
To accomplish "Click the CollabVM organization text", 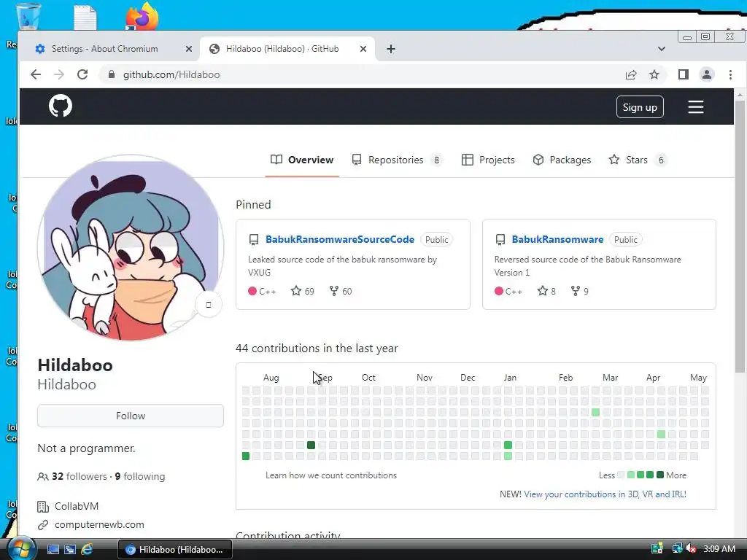I will point(76,506).
